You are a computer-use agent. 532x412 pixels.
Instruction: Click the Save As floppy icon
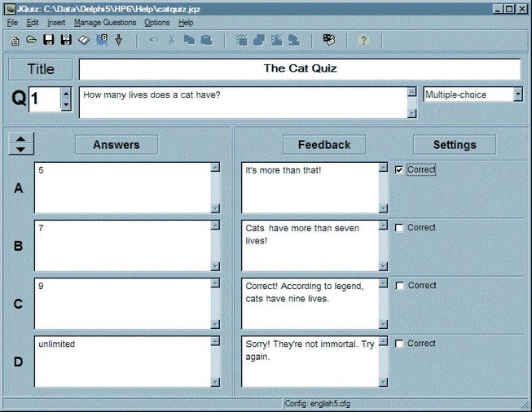[66, 40]
